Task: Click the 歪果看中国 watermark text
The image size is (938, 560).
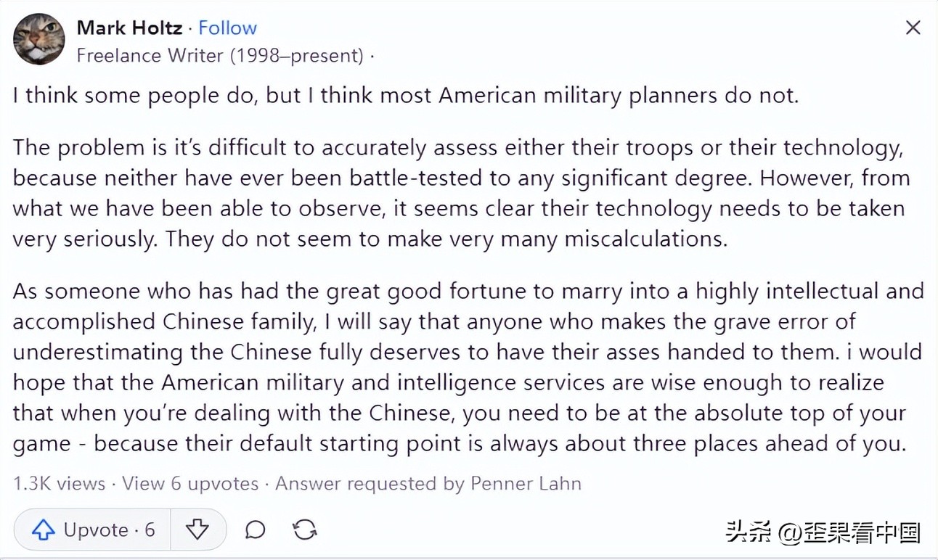Action: [x=860, y=532]
